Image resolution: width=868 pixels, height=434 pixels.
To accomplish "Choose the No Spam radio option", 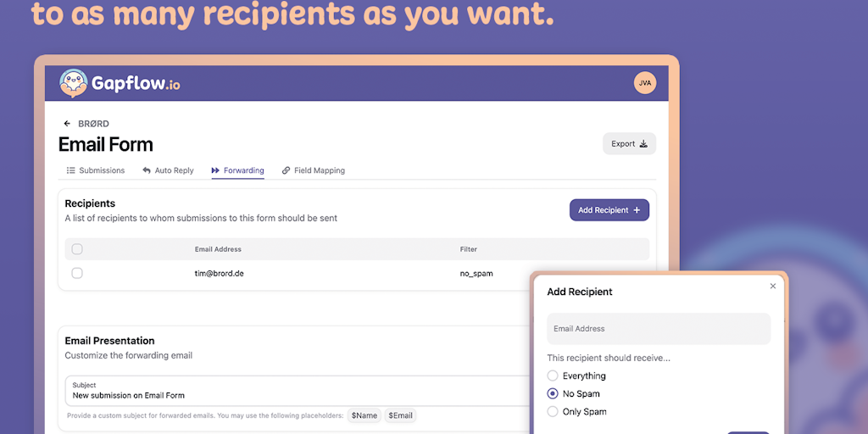I will click(553, 393).
